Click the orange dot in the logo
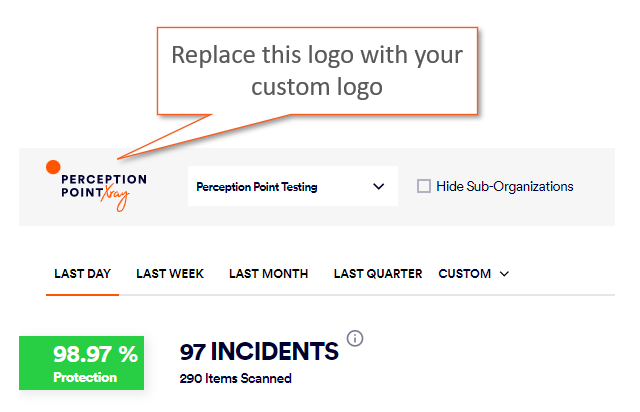This screenshot has width=640, height=412. 53,167
